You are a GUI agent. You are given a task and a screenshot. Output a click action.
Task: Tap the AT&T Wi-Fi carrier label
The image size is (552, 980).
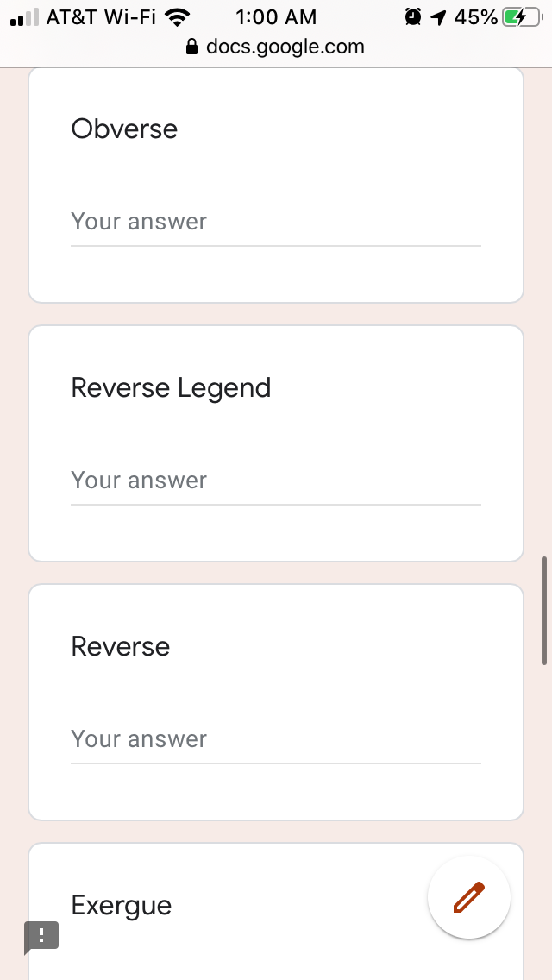[101, 17]
